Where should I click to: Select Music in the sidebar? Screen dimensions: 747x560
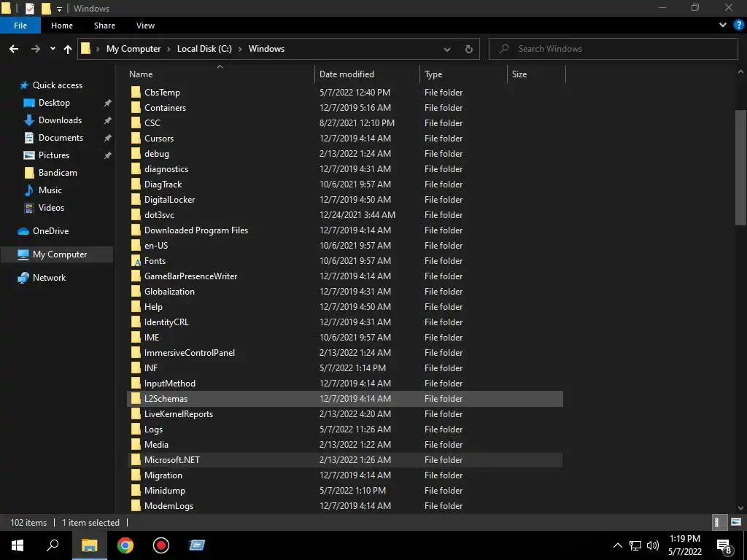(50, 190)
